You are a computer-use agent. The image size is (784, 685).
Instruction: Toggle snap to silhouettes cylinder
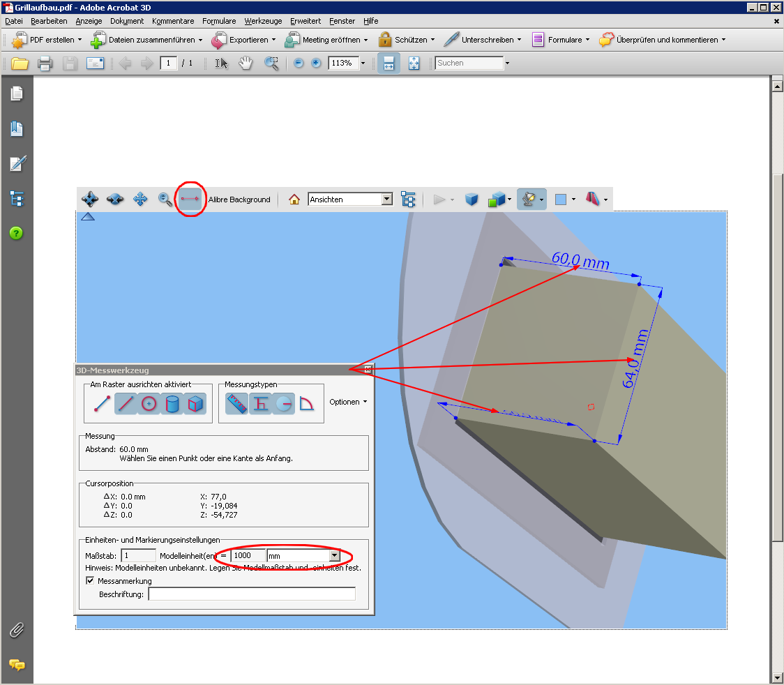click(172, 404)
